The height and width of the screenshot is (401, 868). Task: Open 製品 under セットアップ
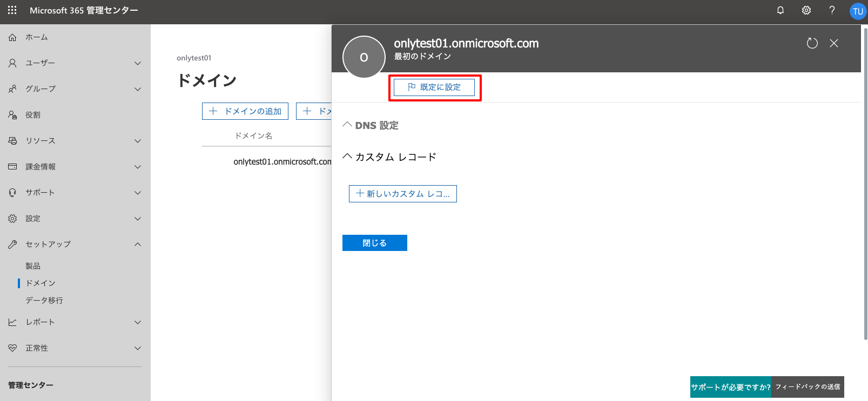(x=33, y=266)
